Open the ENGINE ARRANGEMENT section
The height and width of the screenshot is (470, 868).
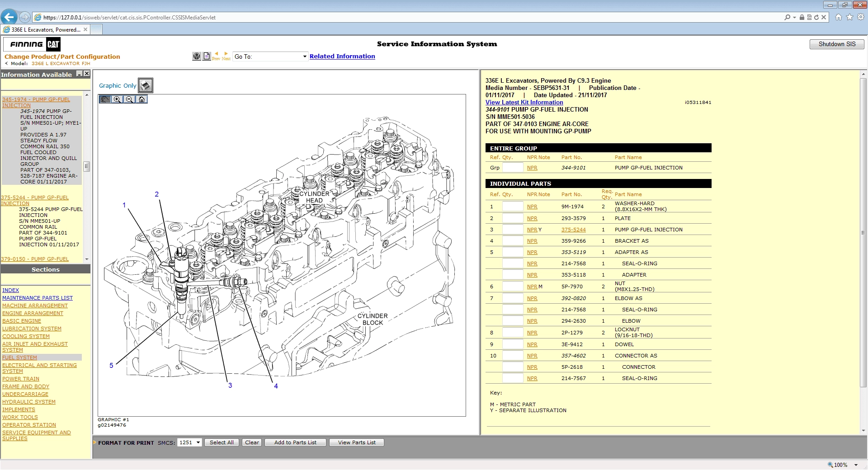[x=33, y=313]
